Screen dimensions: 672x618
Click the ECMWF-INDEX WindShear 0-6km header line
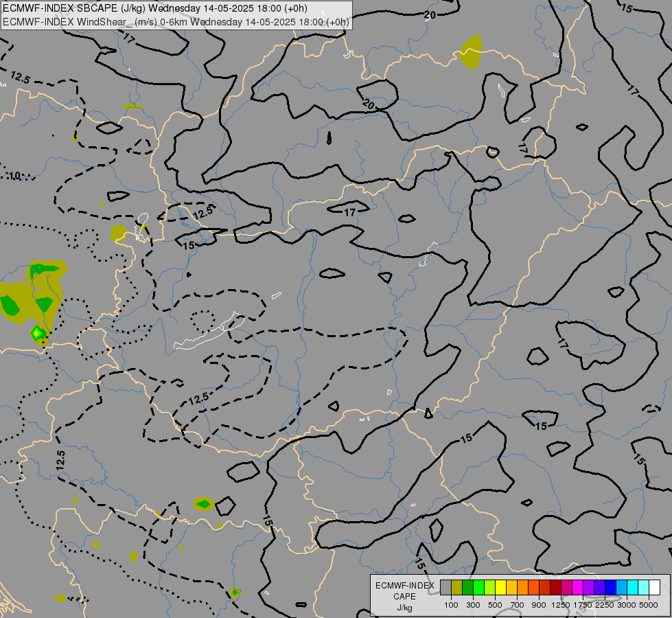[176, 22]
